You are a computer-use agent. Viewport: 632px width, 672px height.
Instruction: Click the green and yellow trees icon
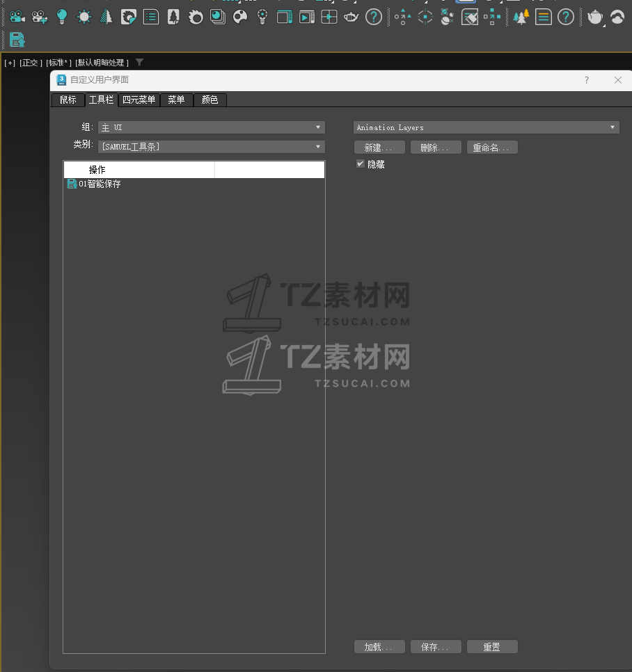[x=521, y=17]
